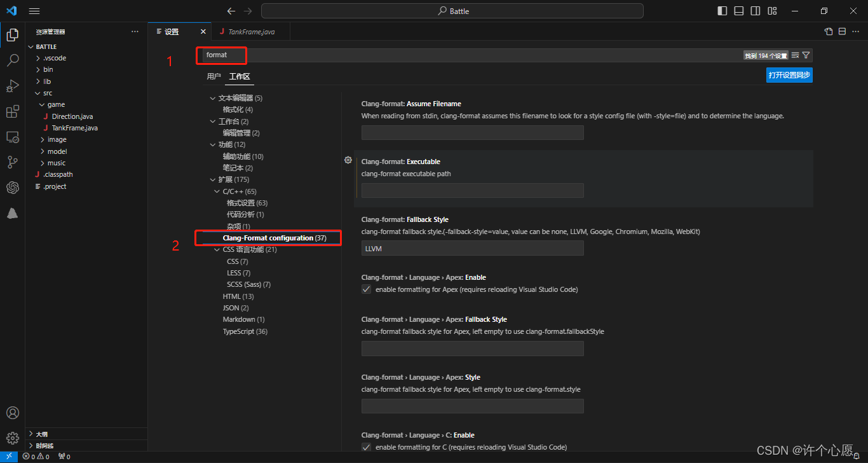Expand the lib folder

(x=86, y=81)
